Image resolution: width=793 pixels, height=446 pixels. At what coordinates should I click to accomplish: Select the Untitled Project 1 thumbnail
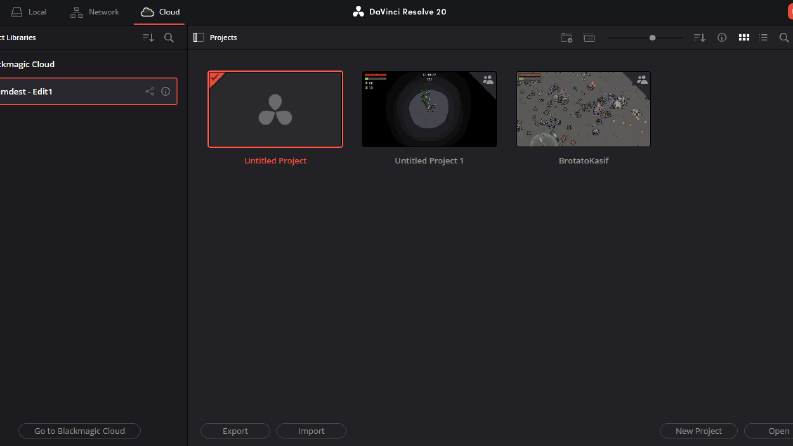(x=429, y=109)
